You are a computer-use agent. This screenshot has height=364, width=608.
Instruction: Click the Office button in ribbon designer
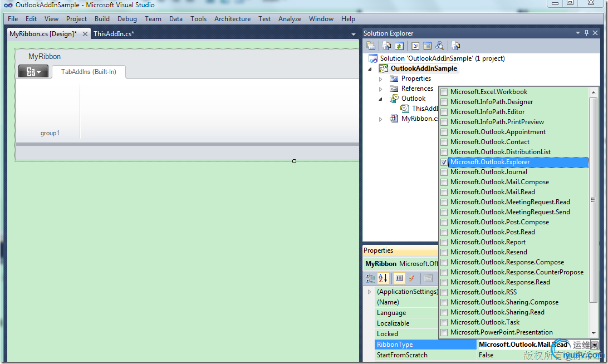click(33, 71)
